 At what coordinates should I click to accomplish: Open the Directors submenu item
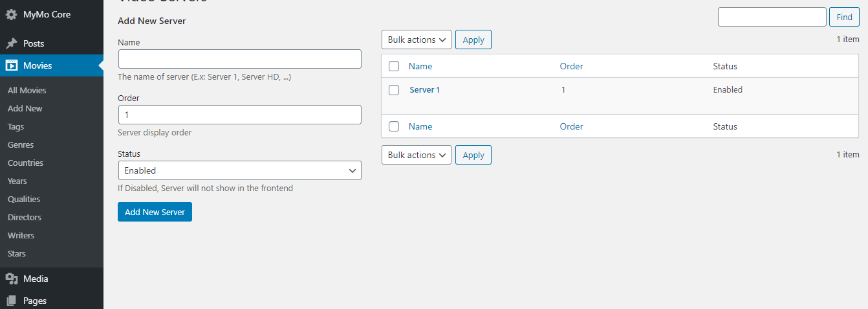point(25,218)
